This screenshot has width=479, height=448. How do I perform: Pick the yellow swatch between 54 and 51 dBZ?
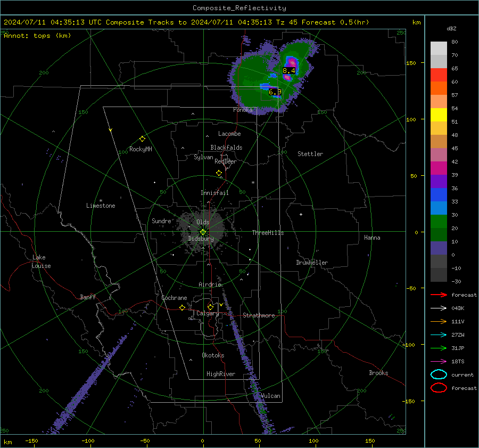pos(439,115)
